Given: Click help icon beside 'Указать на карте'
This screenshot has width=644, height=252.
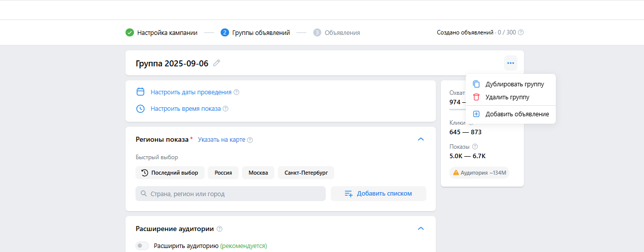Looking at the screenshot, I should [250, 140].
